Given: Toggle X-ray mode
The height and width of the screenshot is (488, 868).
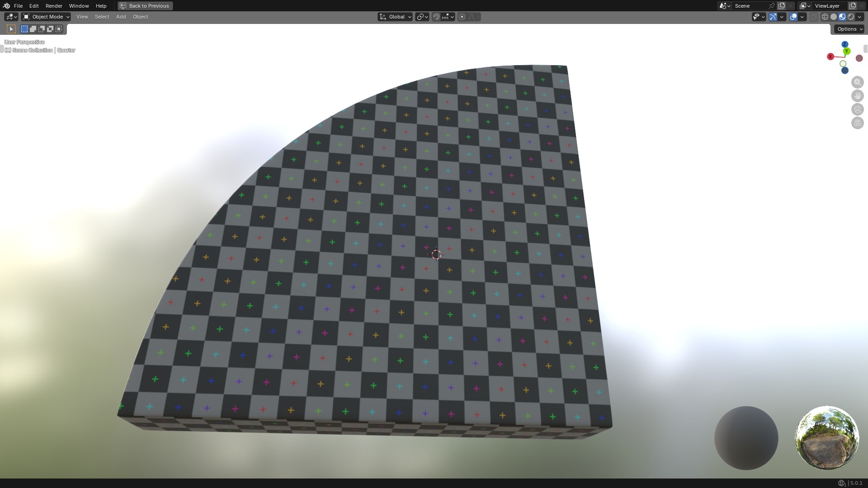Looking at the screenshot, I should coord(813,17).
